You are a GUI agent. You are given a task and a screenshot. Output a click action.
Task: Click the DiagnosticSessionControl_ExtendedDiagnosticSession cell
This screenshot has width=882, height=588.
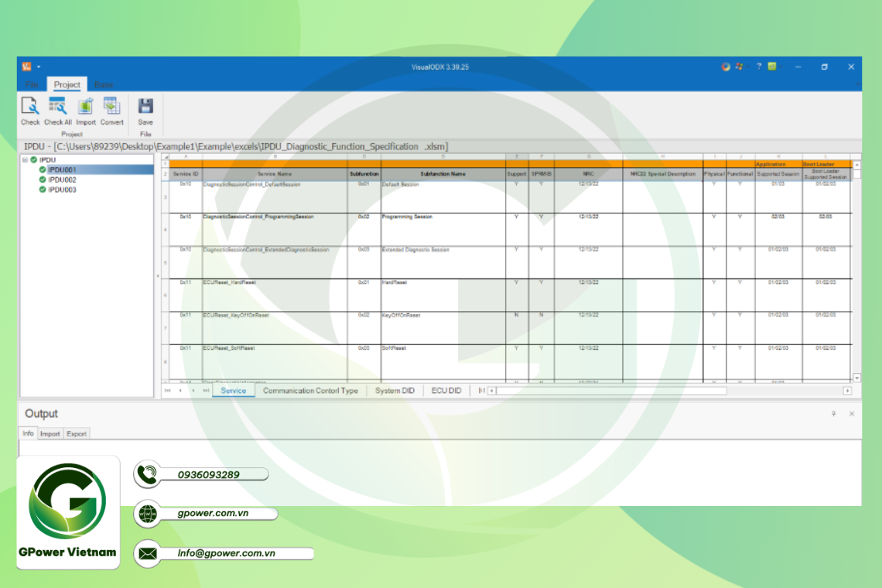[275, 262]
